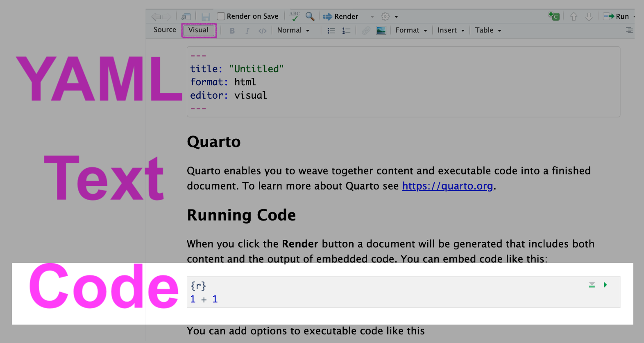The image size is (644, 343).
Task: Click run all chunks above icon
Action: click(x=592, y=285)
